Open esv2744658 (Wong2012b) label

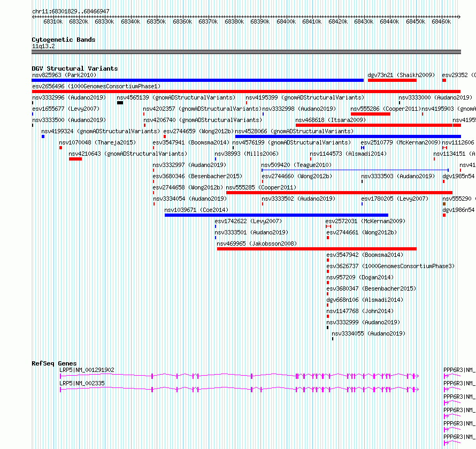tap(188, 187)
